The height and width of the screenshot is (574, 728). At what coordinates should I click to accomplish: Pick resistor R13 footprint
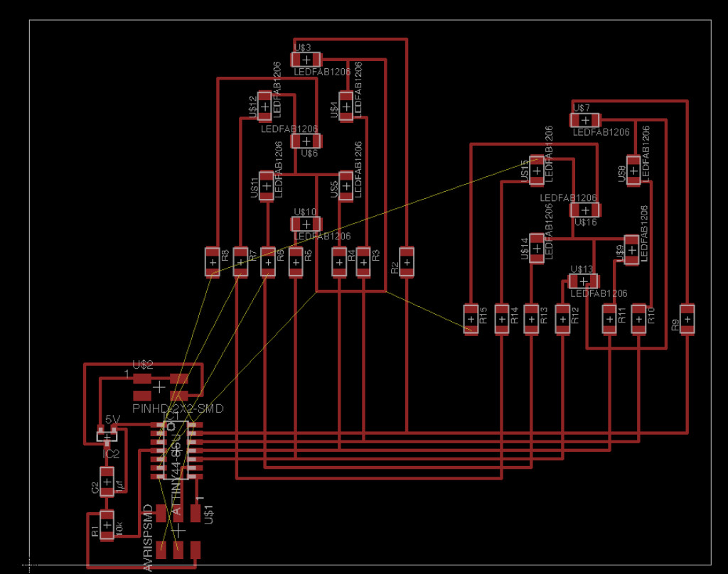pos(532,319)
